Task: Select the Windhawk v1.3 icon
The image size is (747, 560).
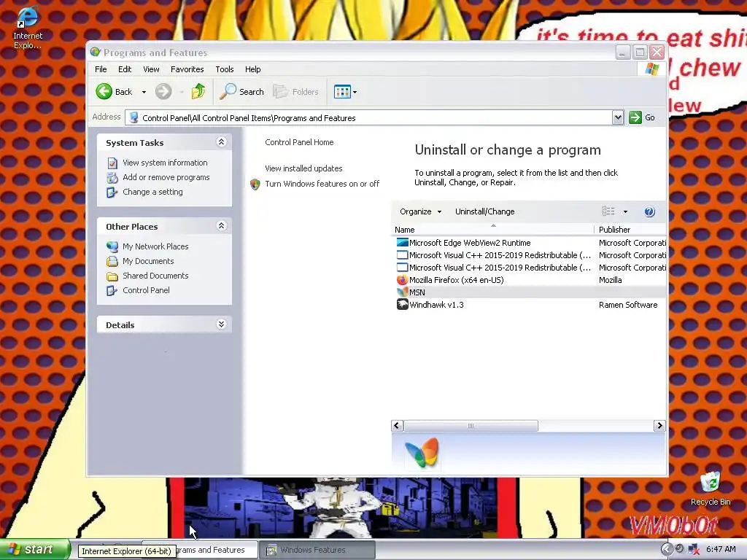Action: (402, 304)
